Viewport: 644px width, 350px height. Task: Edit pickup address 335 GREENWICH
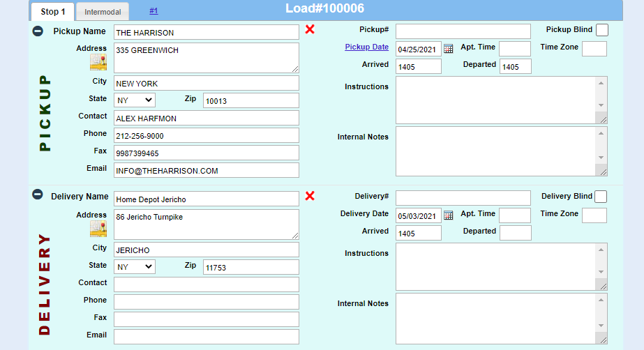[207, 58]
